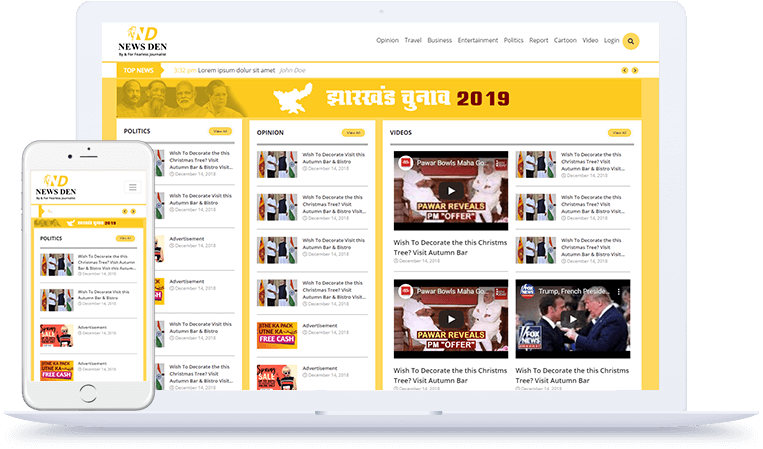Image resolution: width=763 pixels, height=449 pixels.
Task: Tap the Jharkhand election banner on phone
Action: 88,223
